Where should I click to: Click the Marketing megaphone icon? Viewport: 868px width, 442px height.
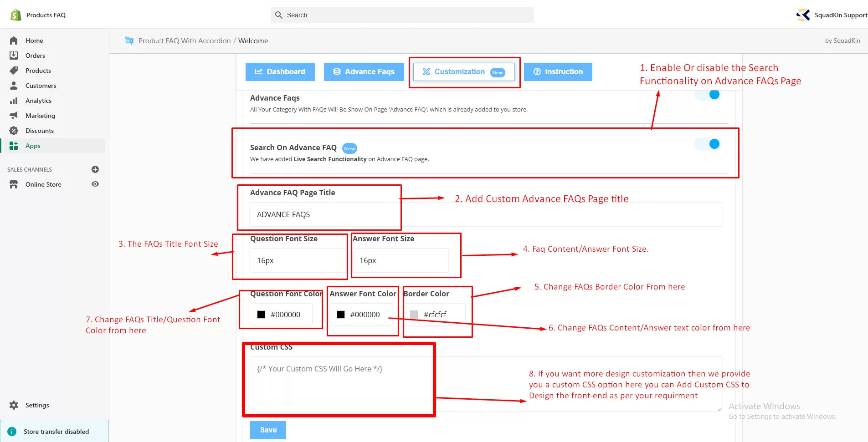tap(14, 116)
